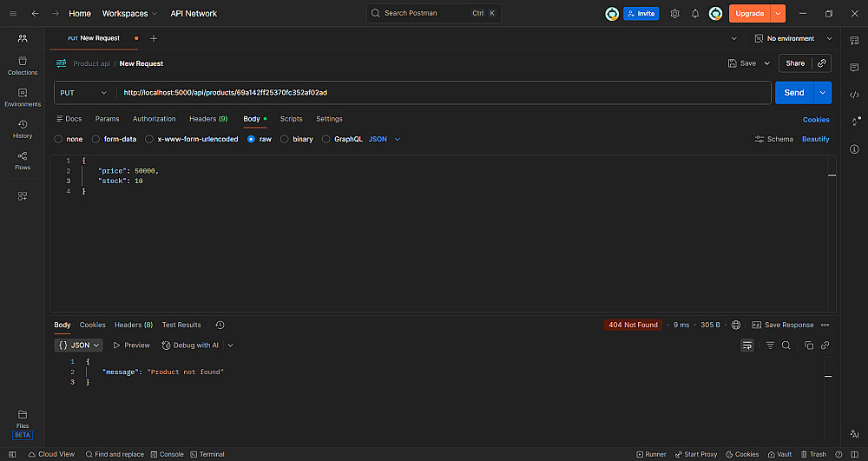Viewport: 868px width, 461px height.
Task: Switch to the Authorization tab
Action: tap(154, 119)
